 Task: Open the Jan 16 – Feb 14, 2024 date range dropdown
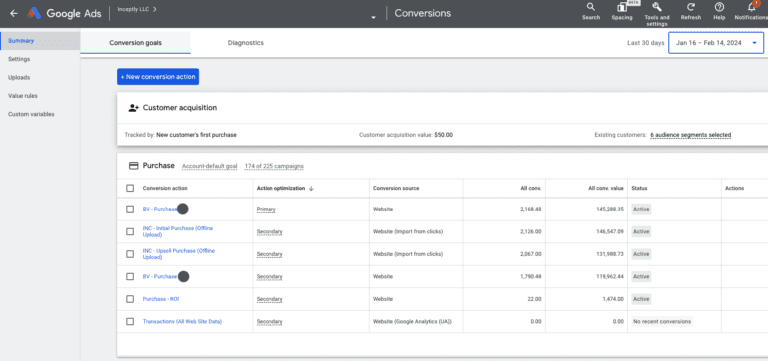coord(716,43)
